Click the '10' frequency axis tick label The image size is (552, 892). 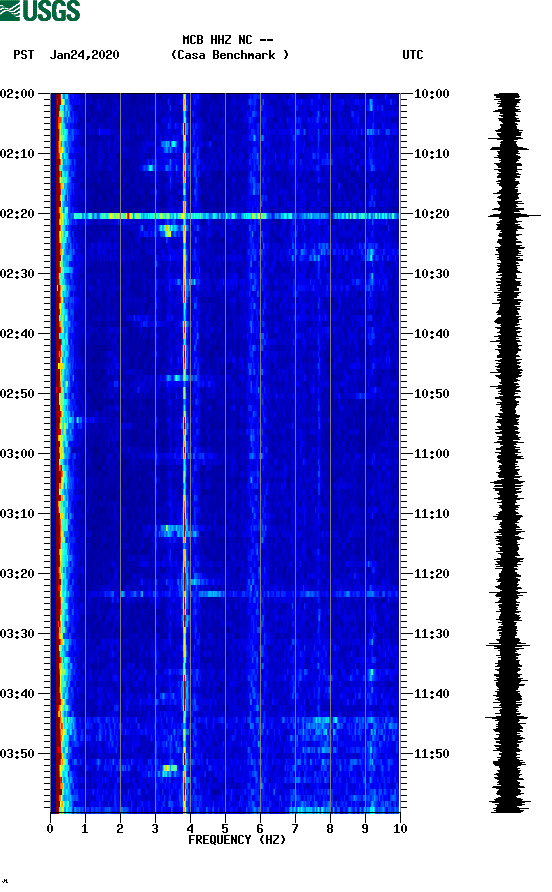tap(400, 829)
